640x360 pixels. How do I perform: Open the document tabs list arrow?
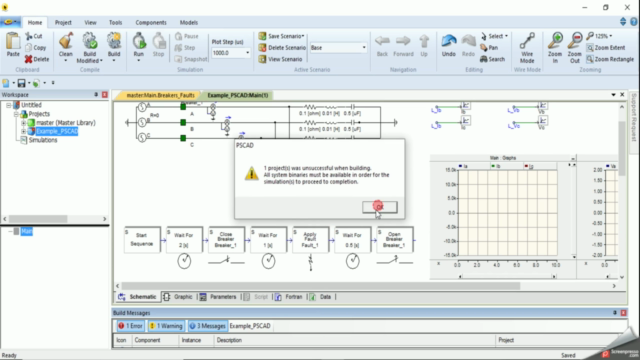[x=613, y=95]
